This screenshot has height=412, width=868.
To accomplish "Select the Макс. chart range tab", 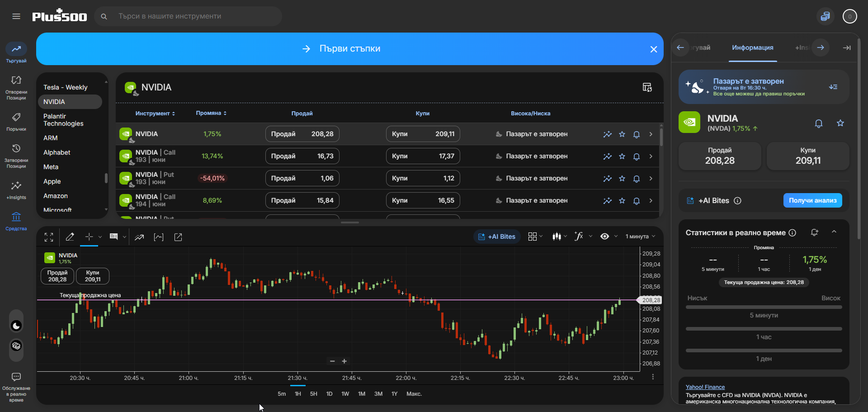I will pos(414,394).
